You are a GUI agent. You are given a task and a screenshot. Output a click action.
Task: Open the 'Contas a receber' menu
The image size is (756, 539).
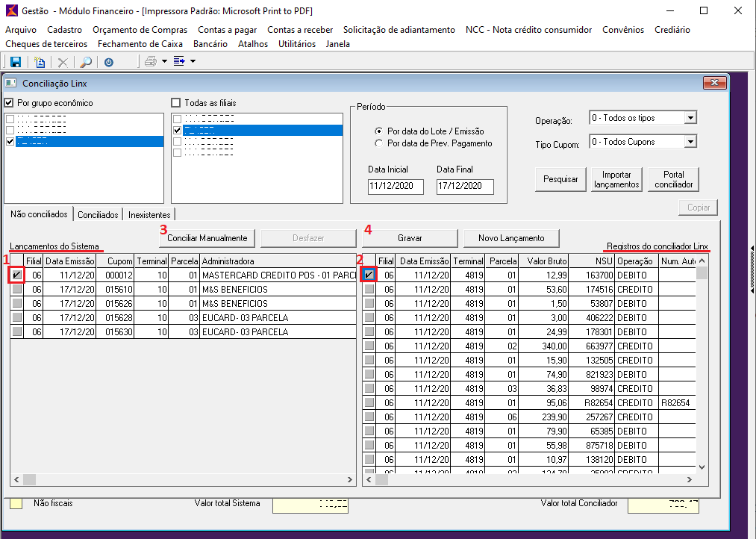point(300,30)
